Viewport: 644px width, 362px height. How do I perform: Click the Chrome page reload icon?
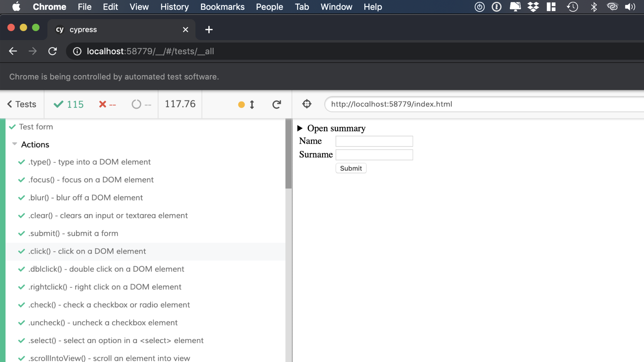(52, 51)
